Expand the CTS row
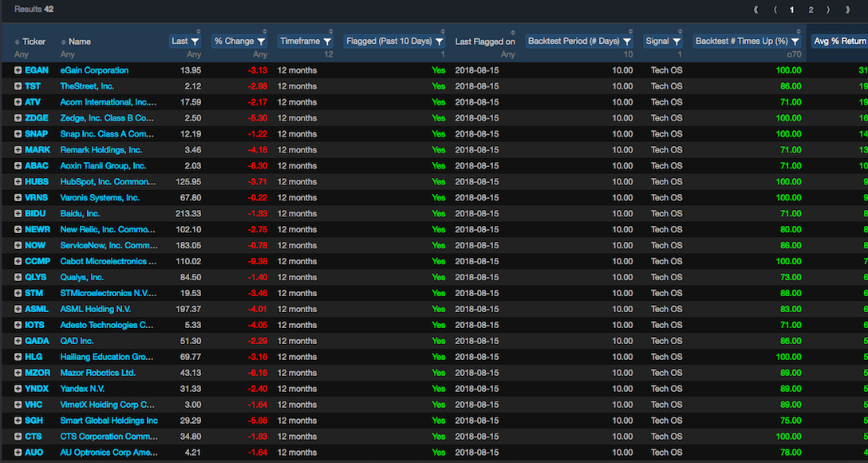 (18, 437)
